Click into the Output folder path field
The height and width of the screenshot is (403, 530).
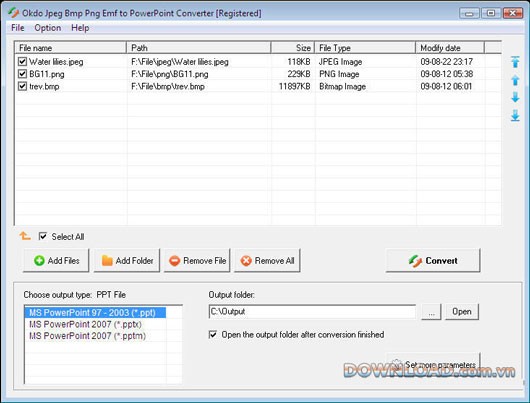tap(312, 311)
